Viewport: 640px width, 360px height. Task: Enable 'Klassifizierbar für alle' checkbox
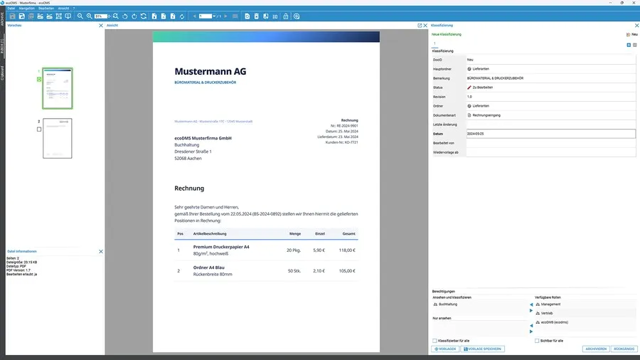click(x=435, y=340)
